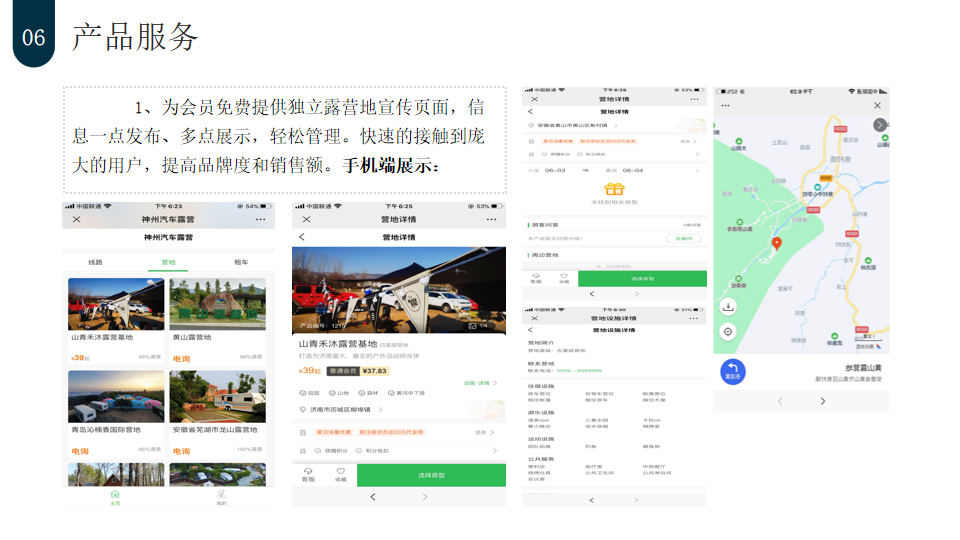The image size is (960, 540).
Task: Click the browser back arrow under 营地设施详情 screen
Action: (x=591, y=500)
